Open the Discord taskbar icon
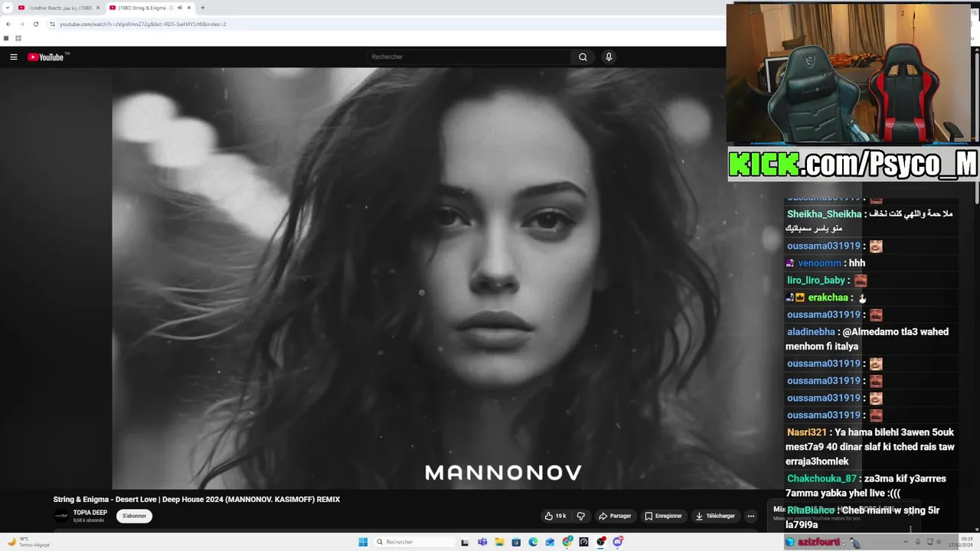 pos(618,542)
